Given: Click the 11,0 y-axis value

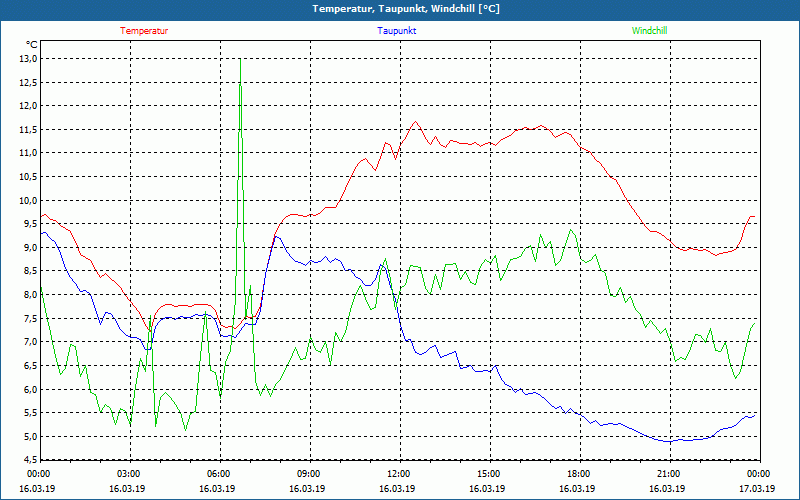Looking at the screenshot, I should click(28, 153).
